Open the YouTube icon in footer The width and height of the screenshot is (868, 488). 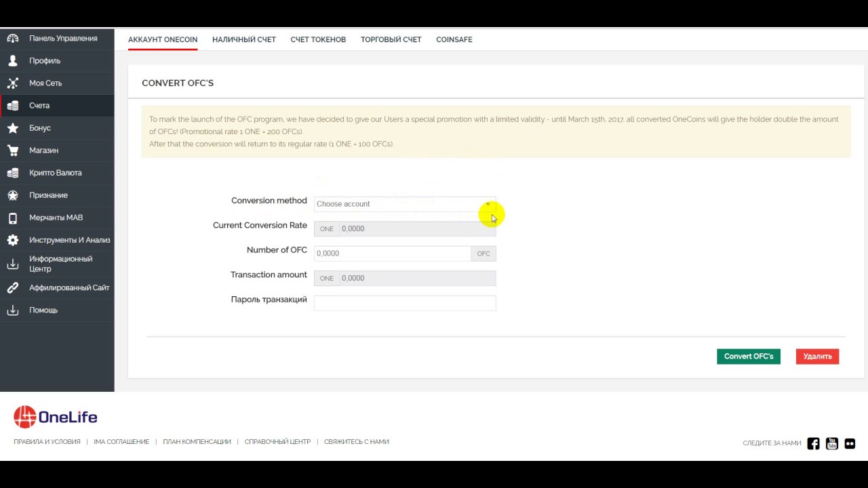[x=832, y=444]
